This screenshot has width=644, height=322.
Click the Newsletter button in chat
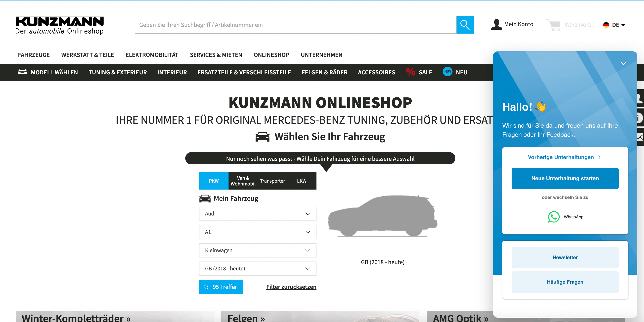click(x=565, y=257)
